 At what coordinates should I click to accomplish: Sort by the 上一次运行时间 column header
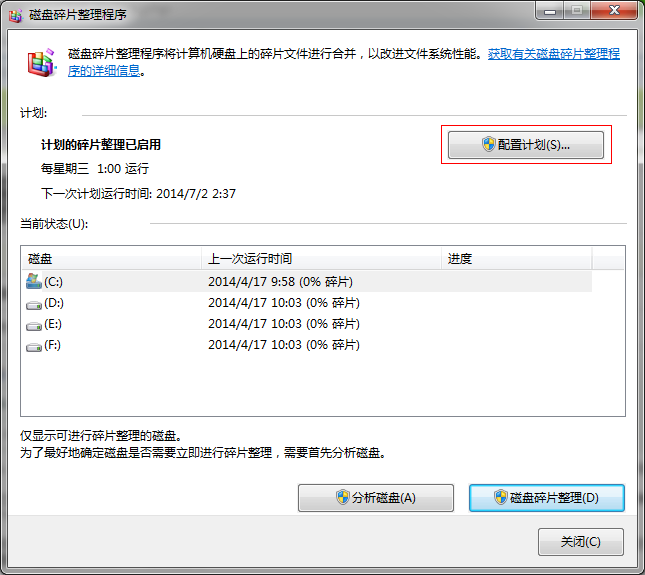[x=320, y=259]
